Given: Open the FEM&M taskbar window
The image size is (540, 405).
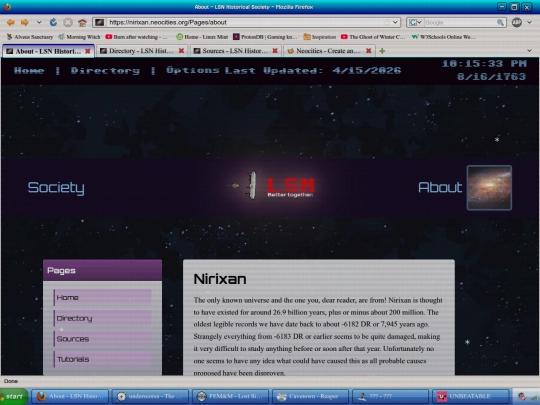Looking at the screenshot, I should (x=230, y=396).
